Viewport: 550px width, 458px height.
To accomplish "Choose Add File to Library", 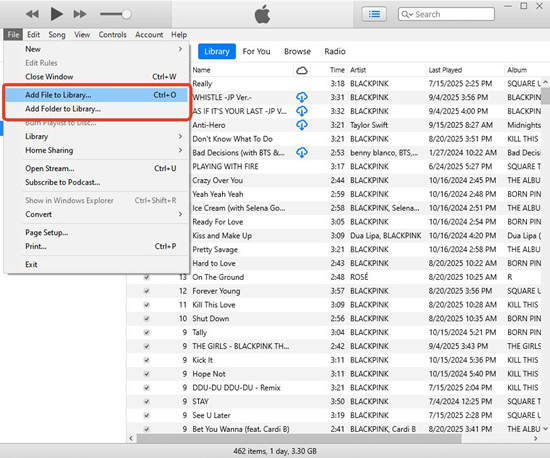I will 97,95.
